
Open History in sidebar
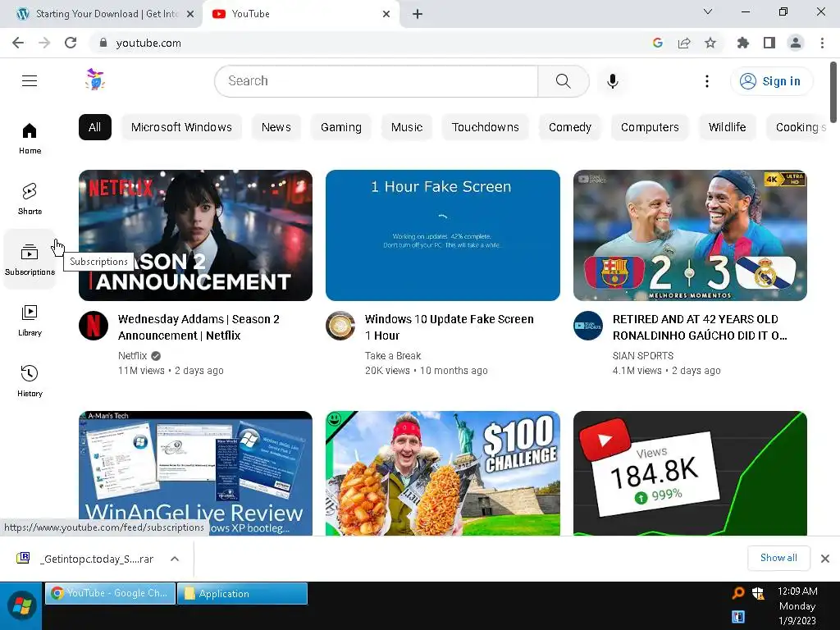(x=30, y=381)
